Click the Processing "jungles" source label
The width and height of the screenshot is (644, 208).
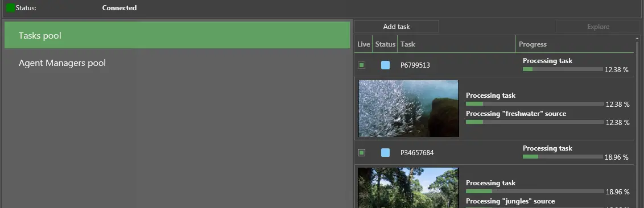(510, 201)
